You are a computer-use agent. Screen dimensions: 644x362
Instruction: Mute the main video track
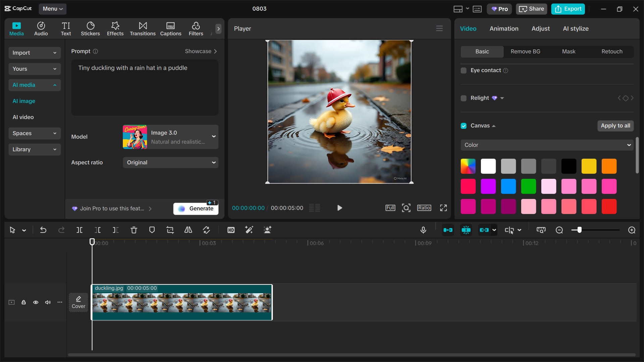pyautogui.click(x=48, y=302)
